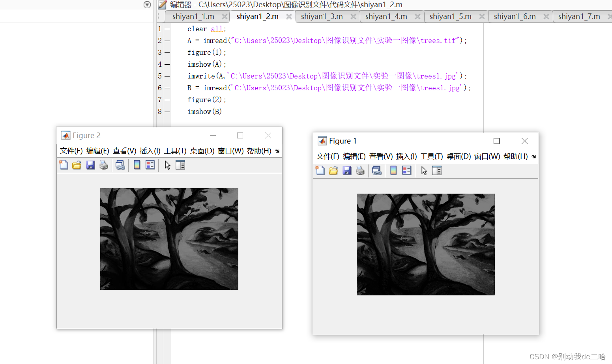Switch to shiyan1_6.m editor tab

coord(515,17)
